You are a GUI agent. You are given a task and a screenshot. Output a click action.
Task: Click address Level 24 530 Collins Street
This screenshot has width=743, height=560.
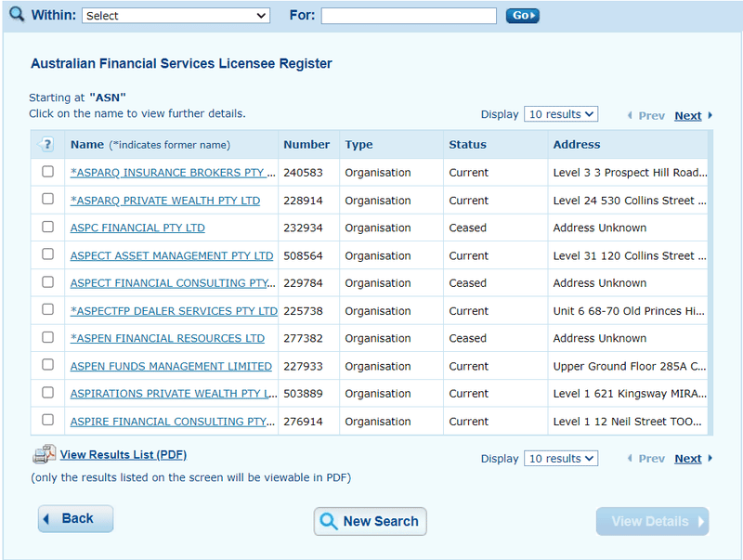pos(630,201)
